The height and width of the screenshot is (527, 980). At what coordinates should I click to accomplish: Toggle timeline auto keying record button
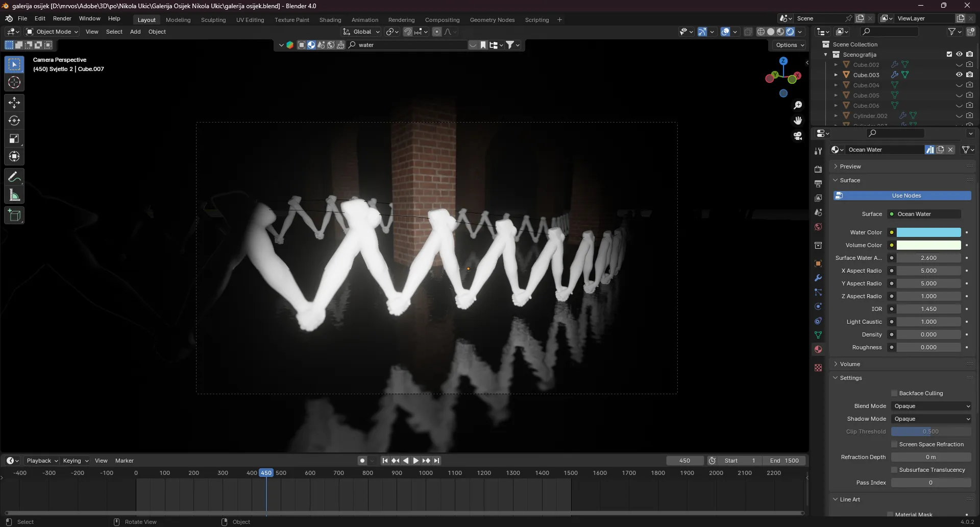click(362, 461)
